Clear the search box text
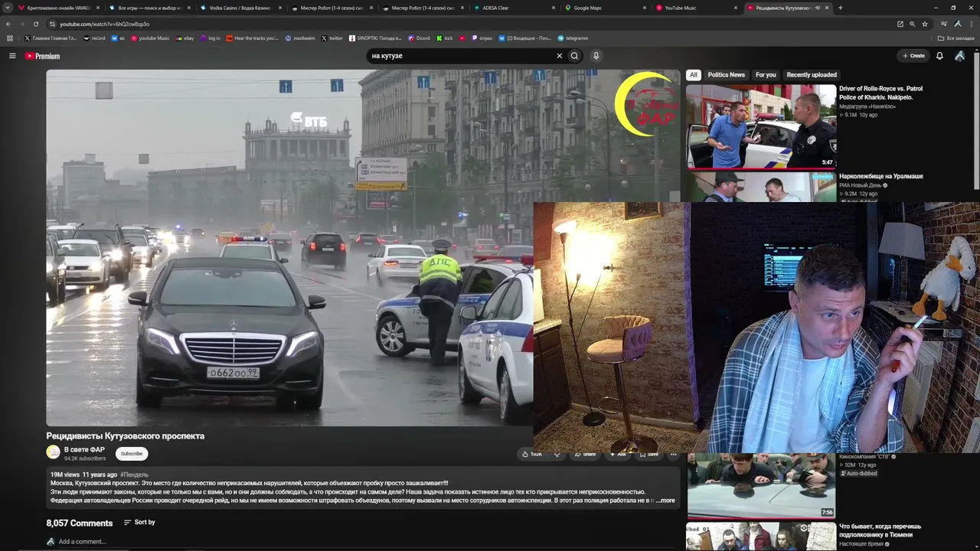The height and width of the screenshot is (551, 980). click(559, 56)
